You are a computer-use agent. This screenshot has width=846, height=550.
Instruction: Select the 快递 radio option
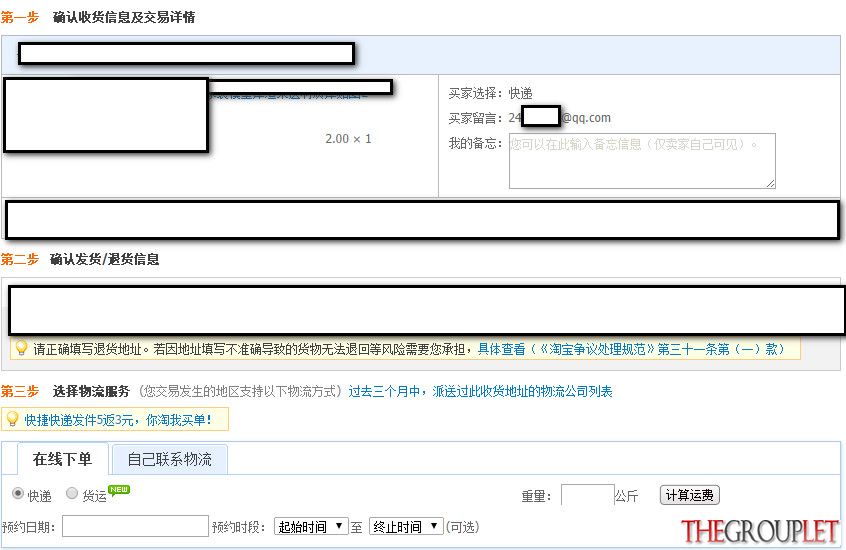tap(18, 493)
